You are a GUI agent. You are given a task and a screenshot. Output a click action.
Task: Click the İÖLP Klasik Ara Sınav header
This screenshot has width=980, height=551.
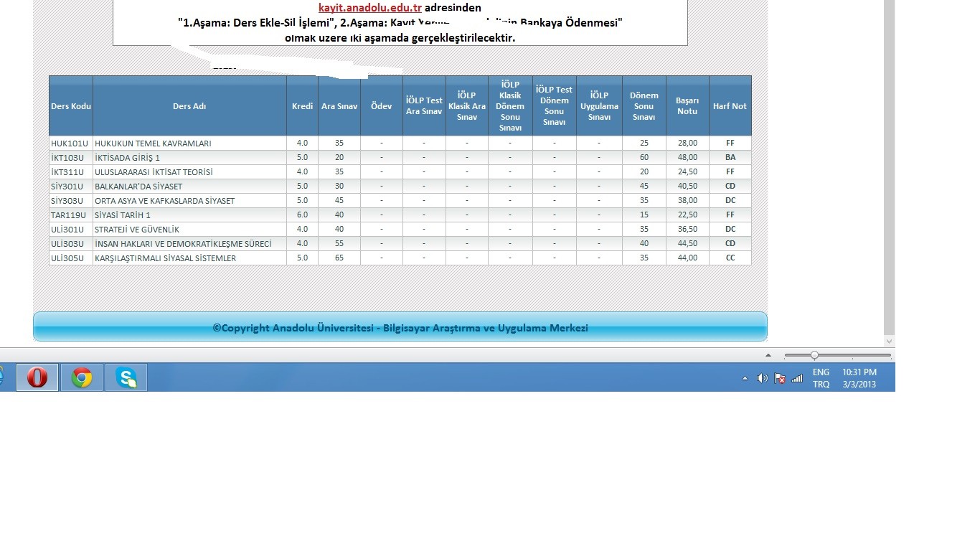(x=467, y=106)
